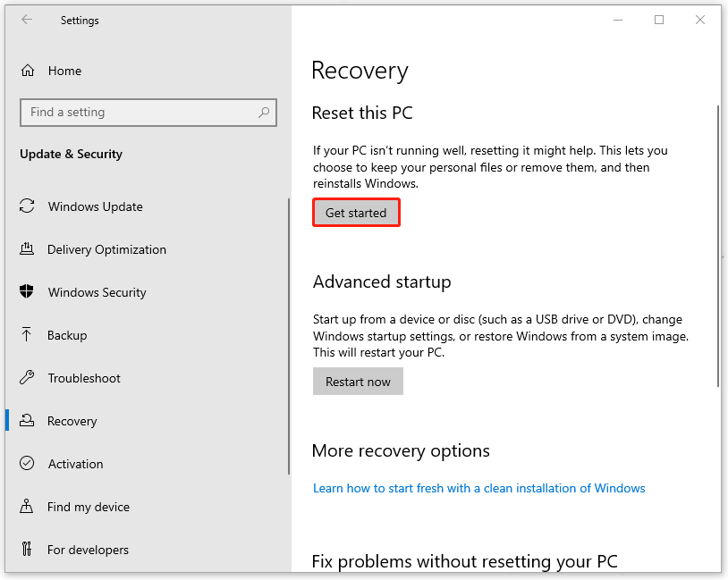
Task: Click the main content vertical scrollbar
Action: pyautogui.click(x=717, y=246)
